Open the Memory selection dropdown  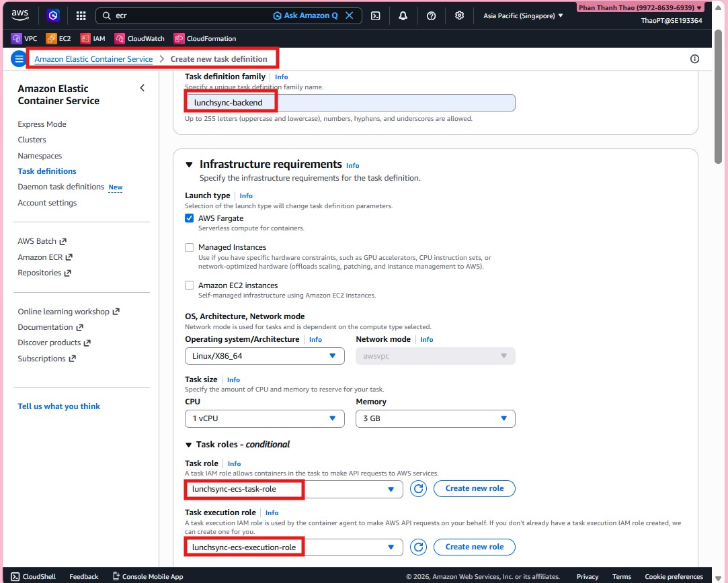click(435, 418)
